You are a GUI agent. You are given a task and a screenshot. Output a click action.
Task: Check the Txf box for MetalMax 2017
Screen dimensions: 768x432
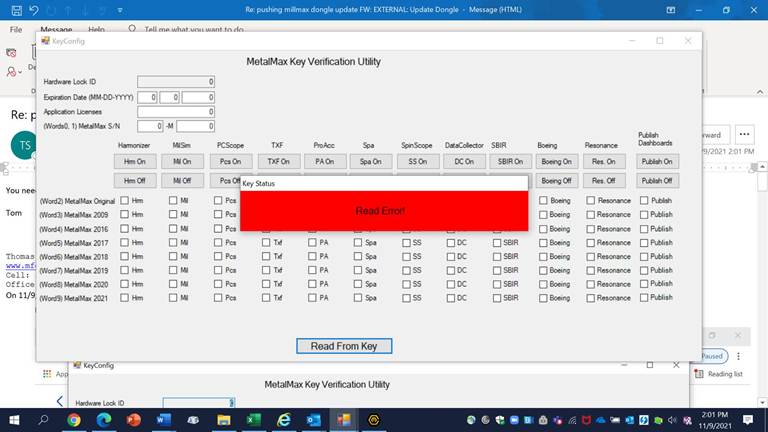coord(266,242)
